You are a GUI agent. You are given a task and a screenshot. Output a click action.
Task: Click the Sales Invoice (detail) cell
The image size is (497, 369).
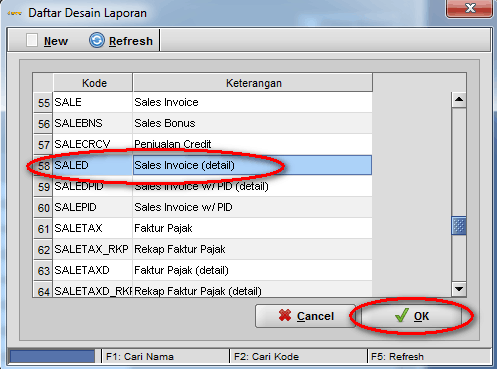pyautogui.click(x=253, y=165)
